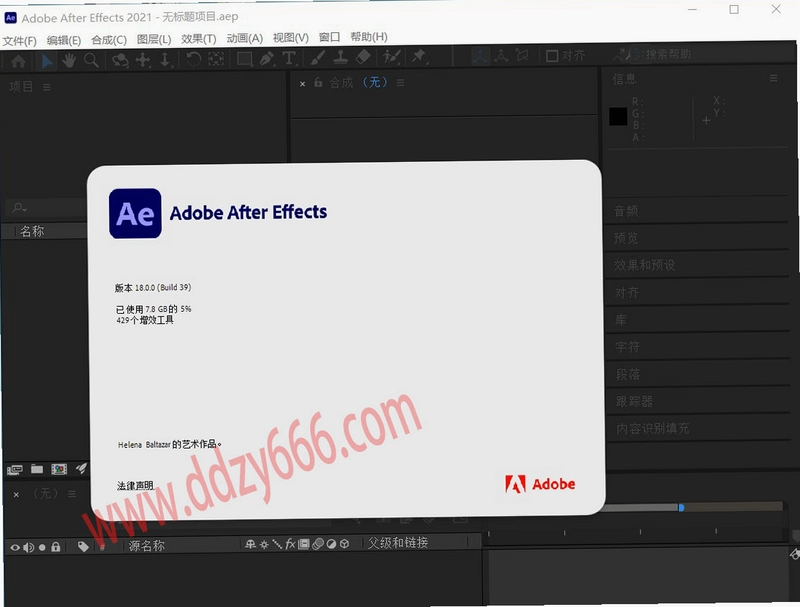
Task: Toggle the 3D layer cube switch
Action: 344,544
